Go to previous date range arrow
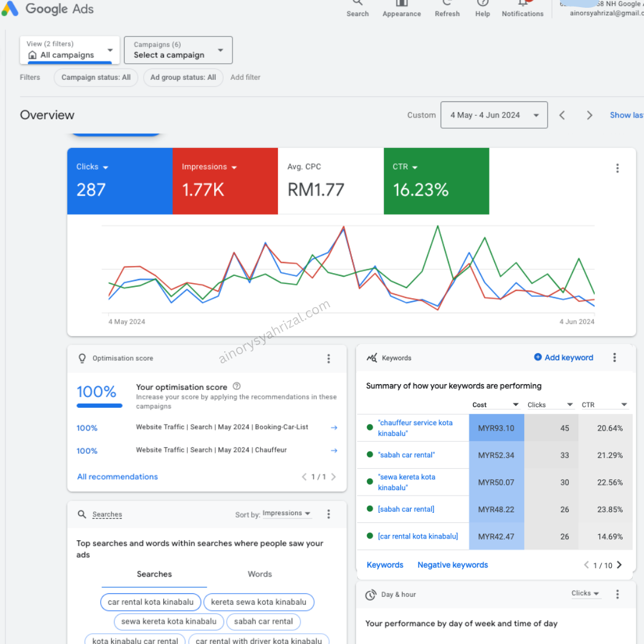Screen dimensions: 644x644 coord(562,116)
